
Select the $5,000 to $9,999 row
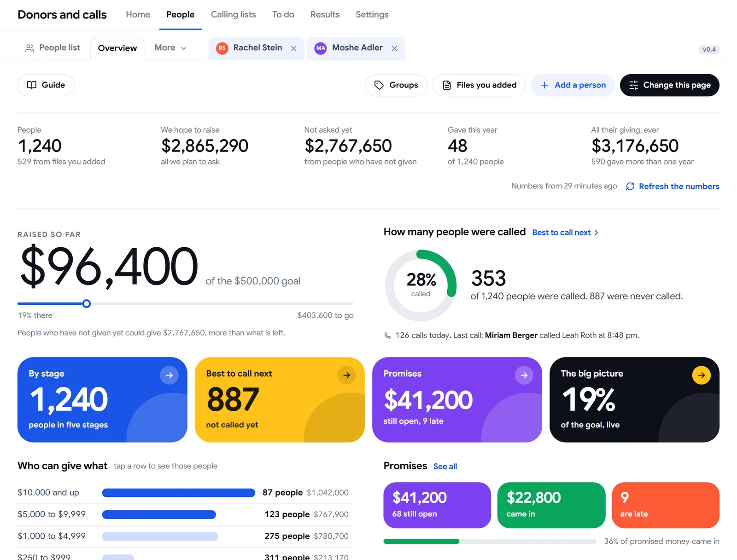click(x=185, y=514)
